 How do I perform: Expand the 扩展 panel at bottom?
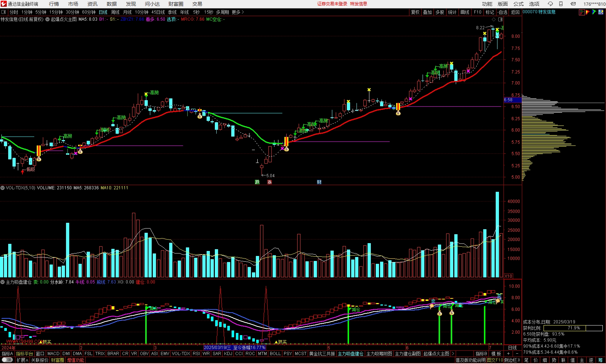22,360
